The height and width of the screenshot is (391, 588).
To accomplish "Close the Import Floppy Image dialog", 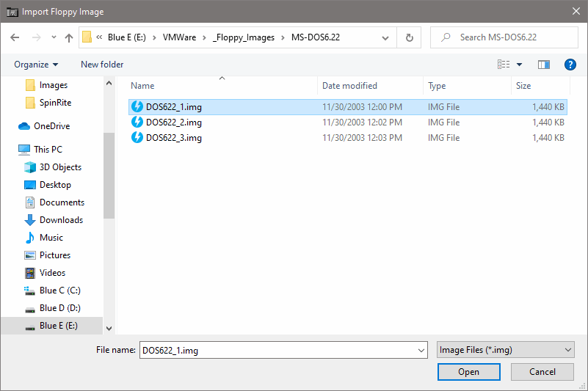I will click(576, 11).
